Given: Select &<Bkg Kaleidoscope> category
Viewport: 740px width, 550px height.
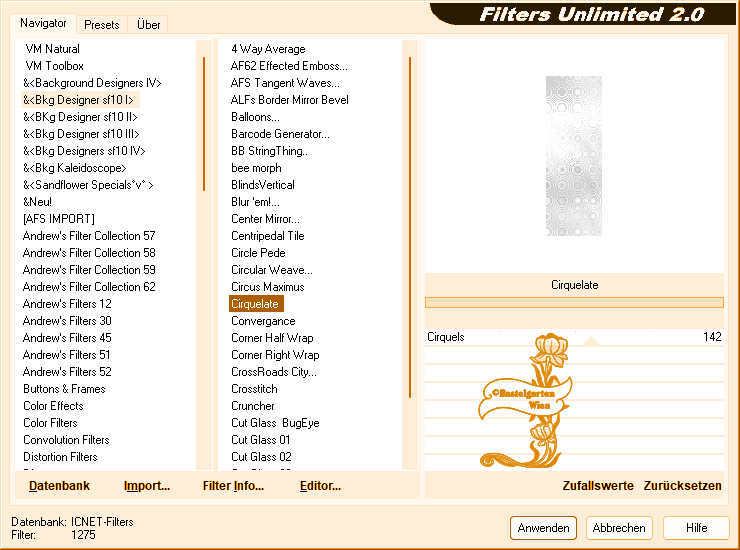Looking at the screenshot, I should [75, 168].
